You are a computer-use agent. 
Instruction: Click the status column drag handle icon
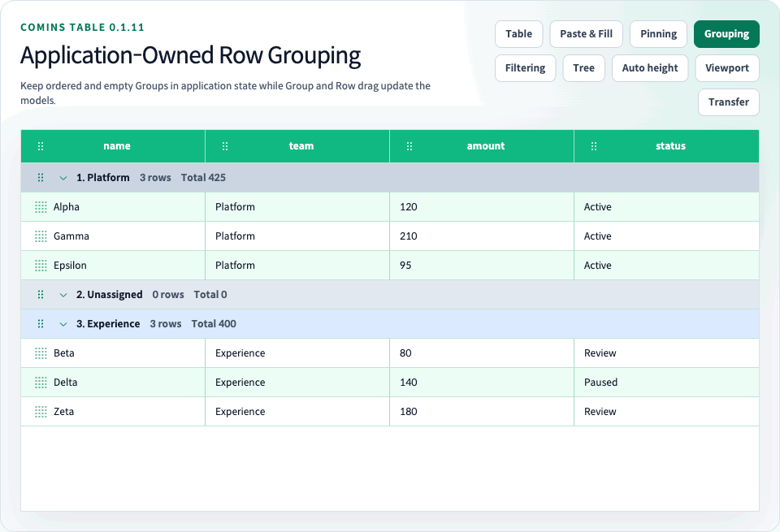pyautogui.click(x=593, y=146)
